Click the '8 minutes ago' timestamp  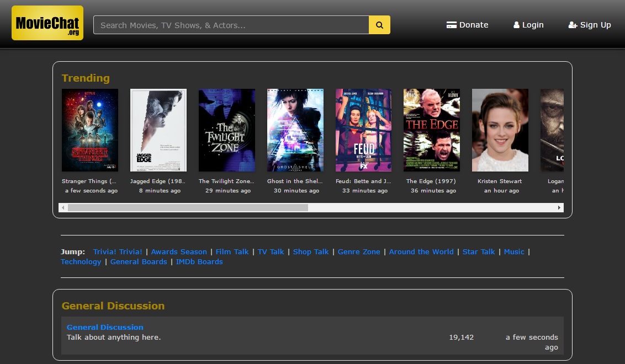tap(160, 191)
